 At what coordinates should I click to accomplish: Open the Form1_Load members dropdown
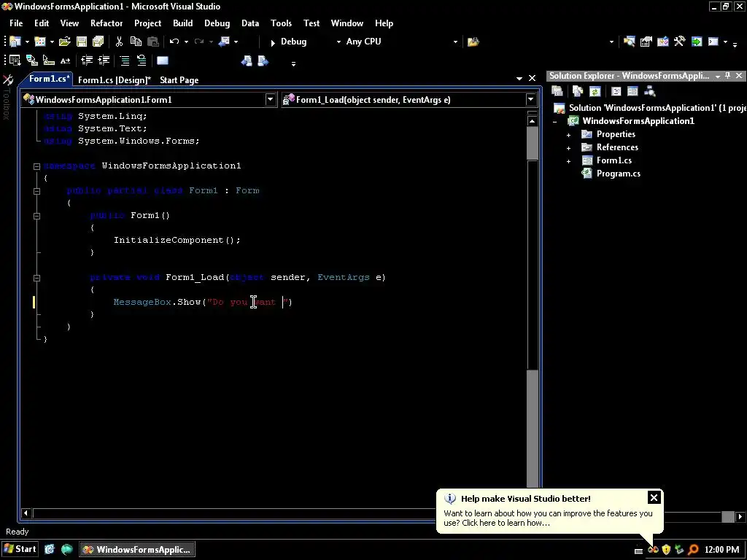tap(530, 99)
